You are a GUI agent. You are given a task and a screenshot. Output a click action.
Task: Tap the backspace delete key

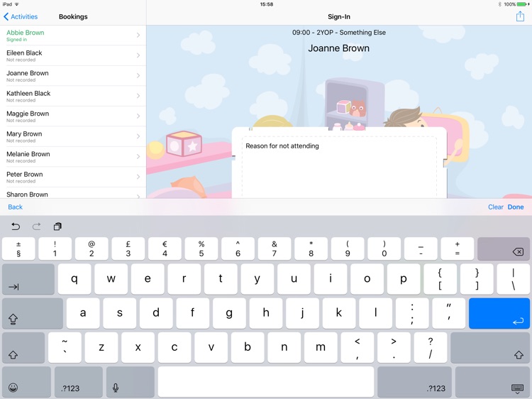tap(503, 249)
